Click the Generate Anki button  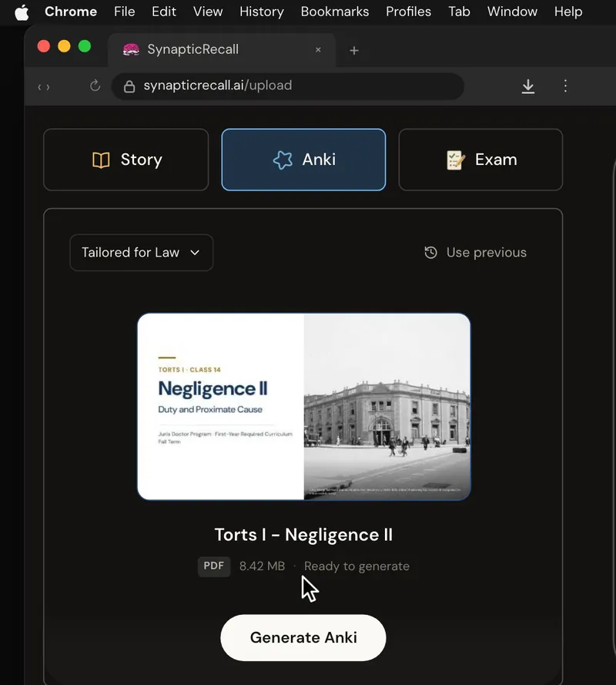pyautogui.click(x=303, y=637)
